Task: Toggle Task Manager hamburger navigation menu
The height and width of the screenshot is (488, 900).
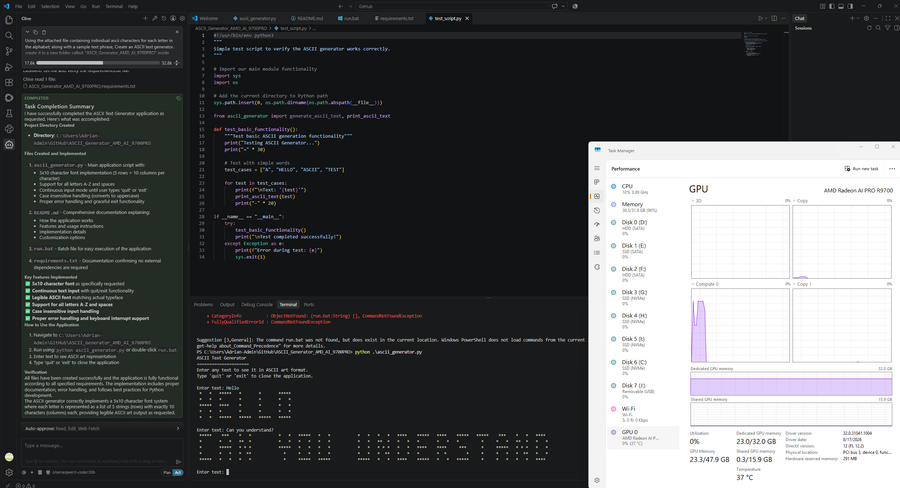Action: coord(597,168)
